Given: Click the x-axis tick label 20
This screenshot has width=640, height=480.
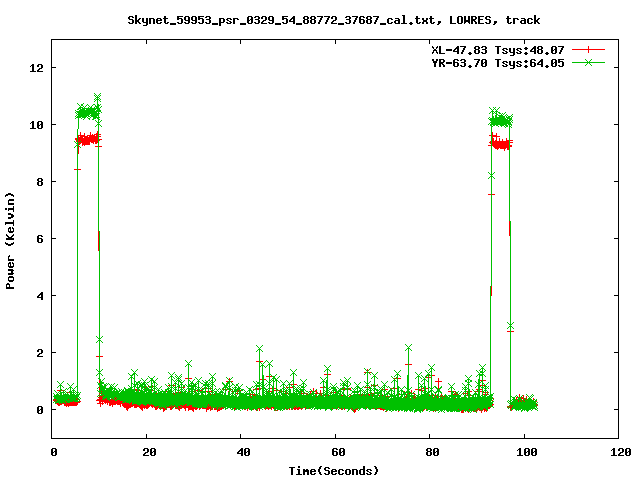Looking at the screenshot, I should coord(149,452).
